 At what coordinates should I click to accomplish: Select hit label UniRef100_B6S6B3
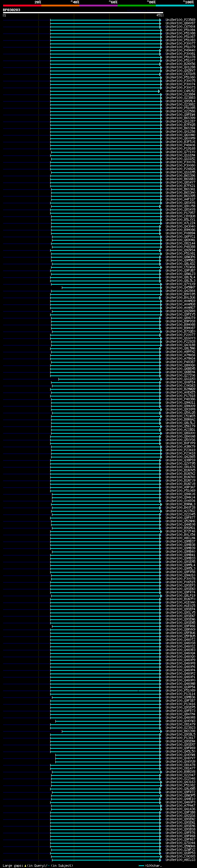click(180, 179)
